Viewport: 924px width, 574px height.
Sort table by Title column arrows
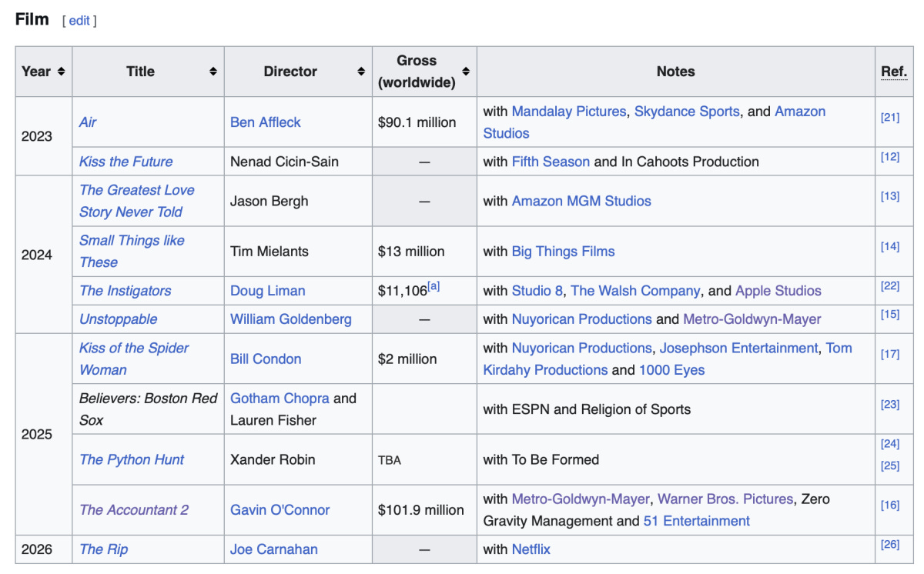click(x=213, y=72)
